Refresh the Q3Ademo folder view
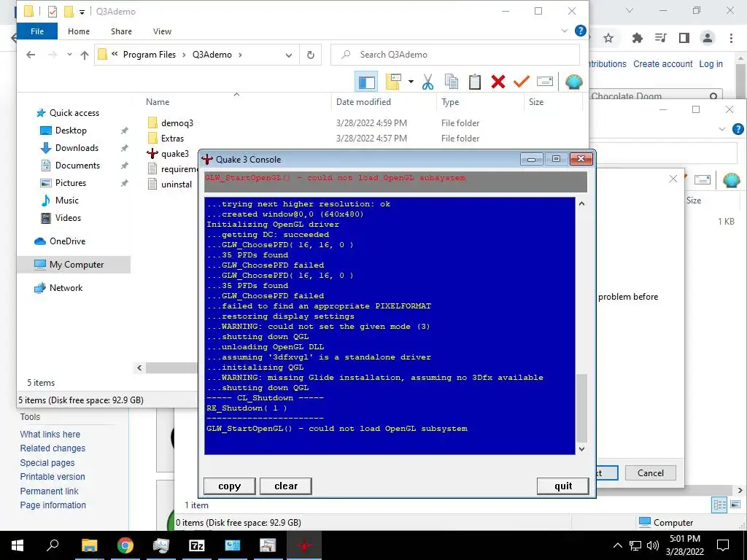This screenshot has height=560, width=747. [x=311, y=55]
